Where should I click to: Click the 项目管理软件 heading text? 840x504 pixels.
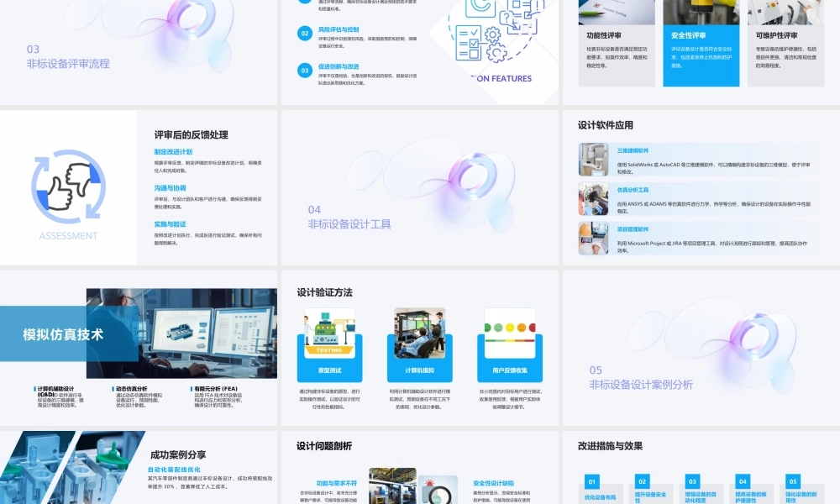[x=633, y=229]
